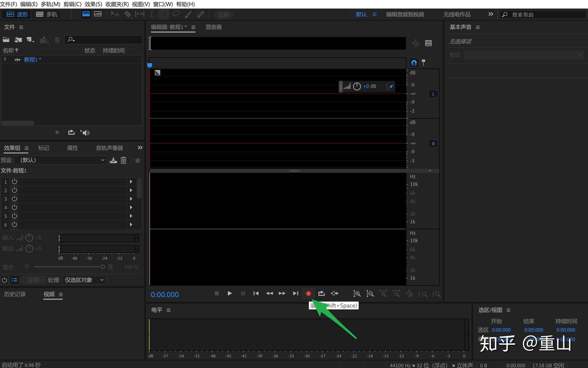Open the 预设 (默认) dropdown
Image resolution: width=588 pixels, height=368 pixels.
pyautogui.click(x=61, y=160)
